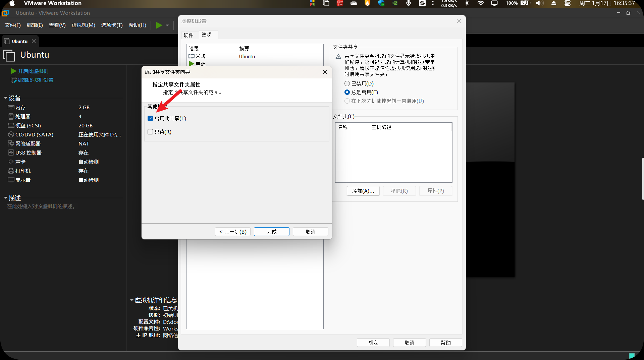
Task: Select the 总是启用(E) radio option
Action: [347, 92]
